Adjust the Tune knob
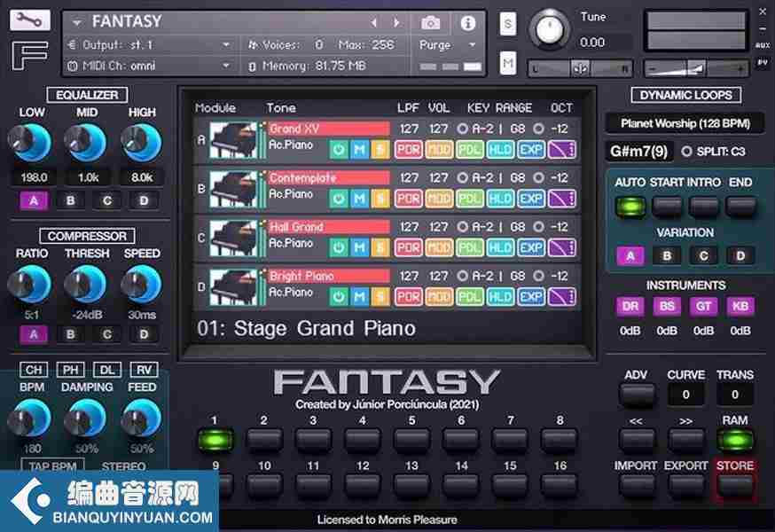This screenshot has height=532, width=775. coord(549,28)
